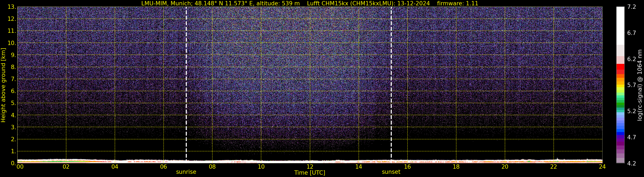This screenshot has width=644, height=177.
Task: Click the "log(rc-signal) @ 1064 nm" colorbar label
Action: tap(640, 85)
